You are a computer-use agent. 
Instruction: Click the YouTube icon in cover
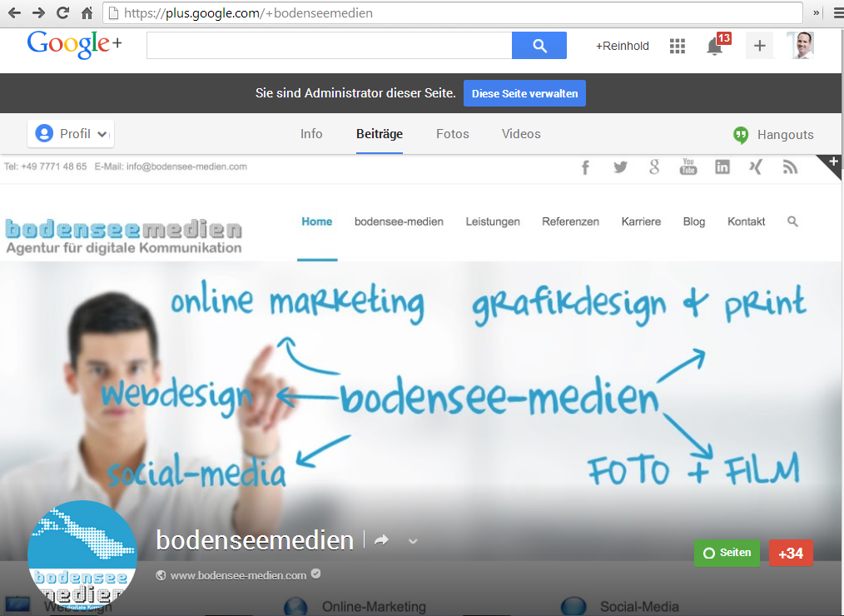pyautogui.click(x=688, y=167)
